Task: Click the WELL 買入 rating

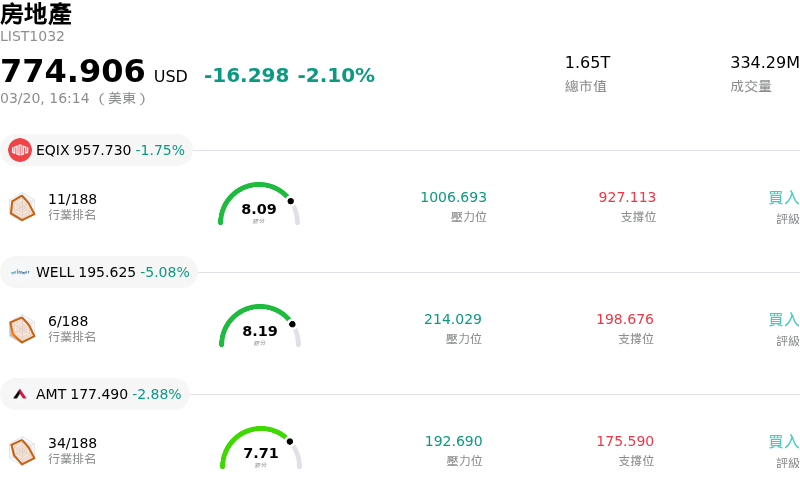Action: tap(784, 320)
